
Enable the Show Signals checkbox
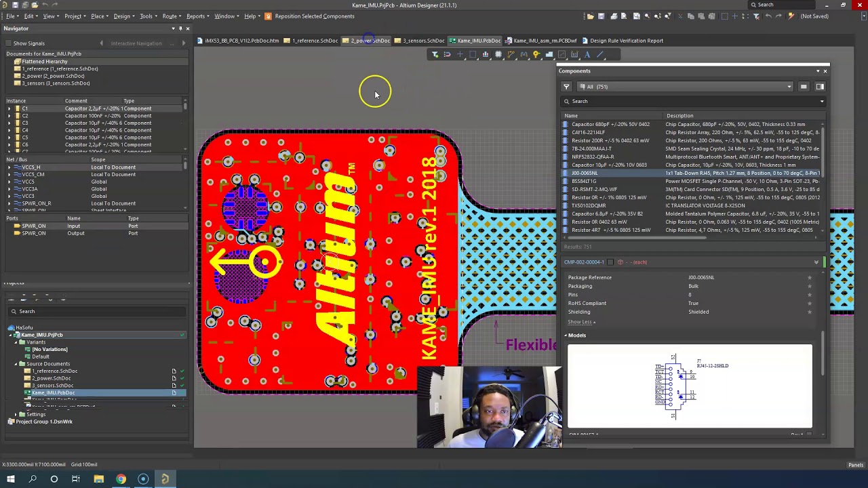pyautogui.click(x=8, y=43)
